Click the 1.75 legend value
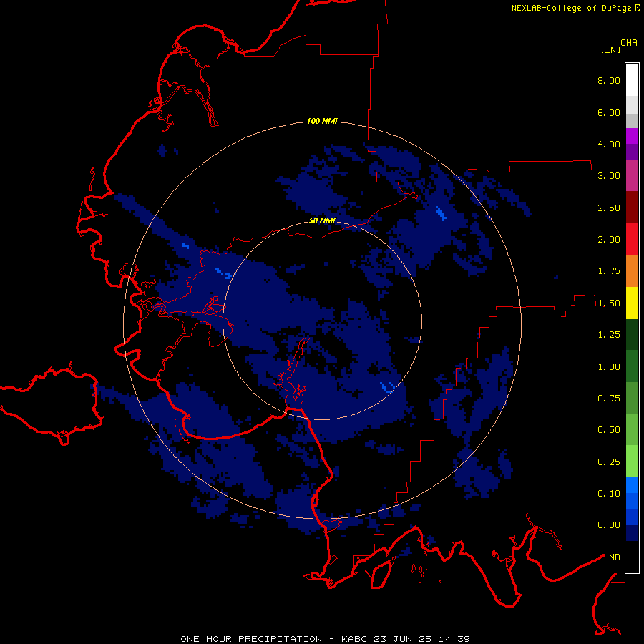The height and width of the screenshot is (644, 644). [609, 271]
